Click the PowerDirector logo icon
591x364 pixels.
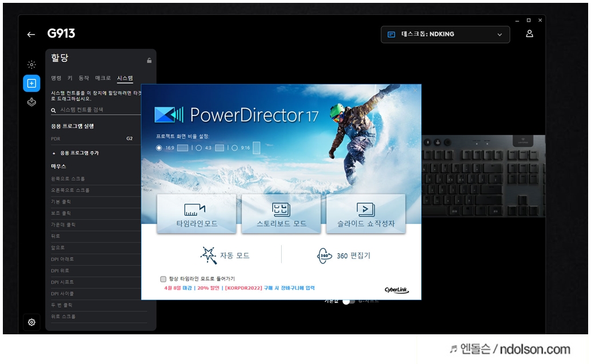pos(169,114)
